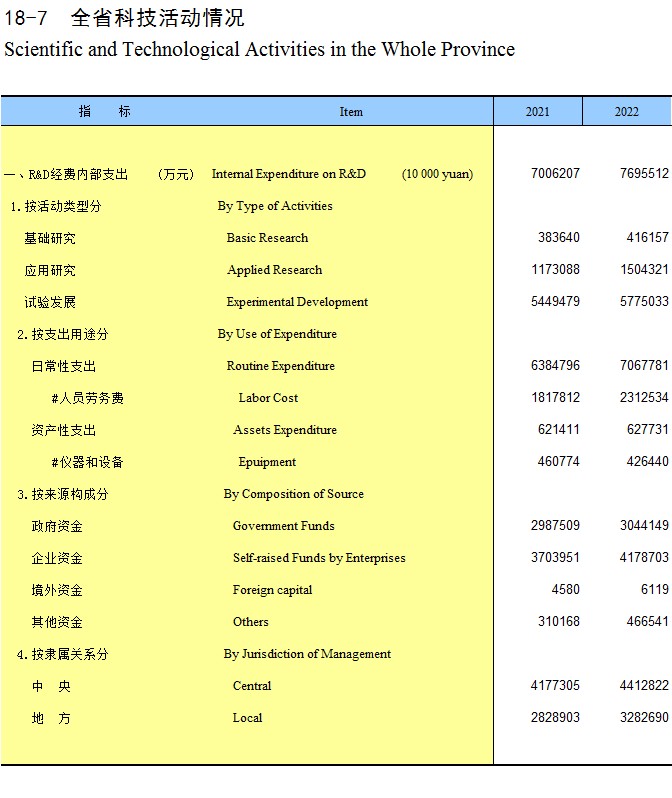Select enterprise funds value 3703951
The image size is (672, 798).
pos(555,558)
